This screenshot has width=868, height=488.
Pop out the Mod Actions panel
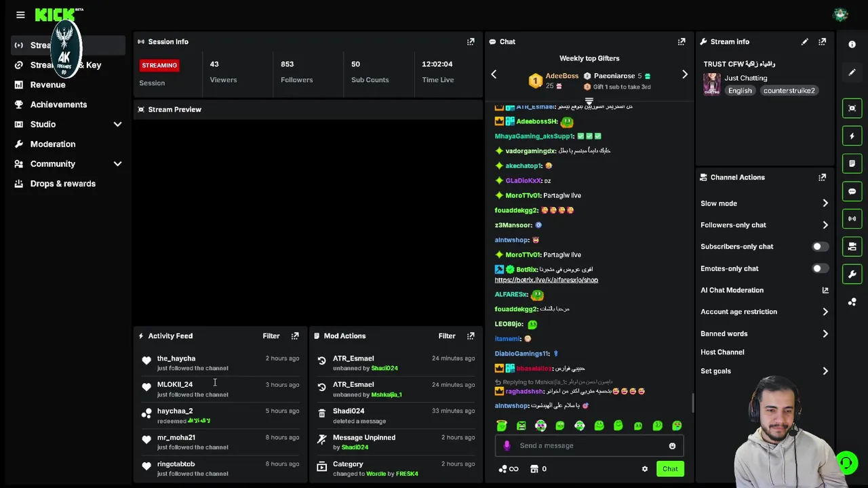[471, 336]
